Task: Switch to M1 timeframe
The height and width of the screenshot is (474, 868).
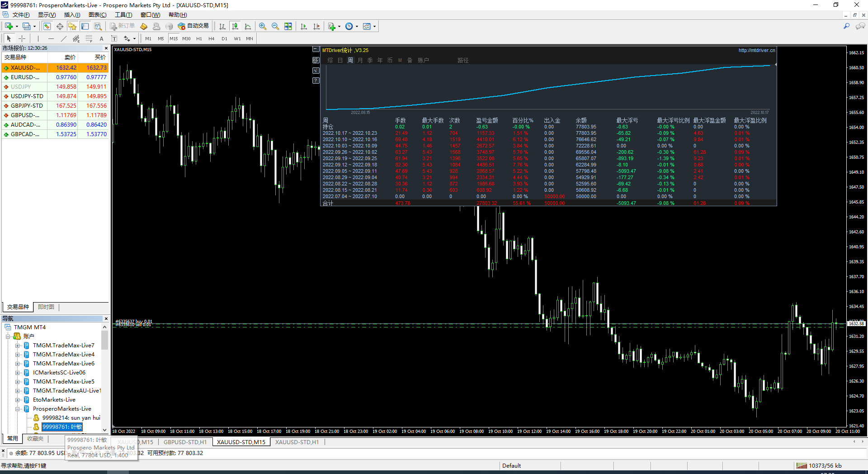Action: tap(148, 38)
